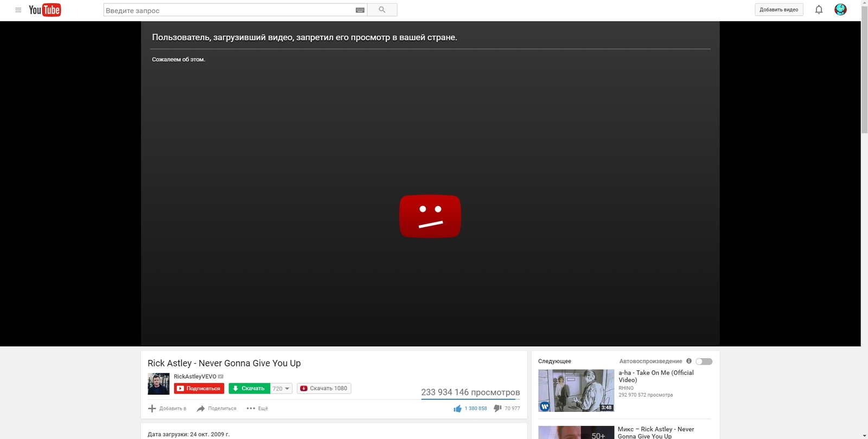Open the on-screen keyboard icon in search
The width and height of the screenshot is (868, 439).
(360, 10)
